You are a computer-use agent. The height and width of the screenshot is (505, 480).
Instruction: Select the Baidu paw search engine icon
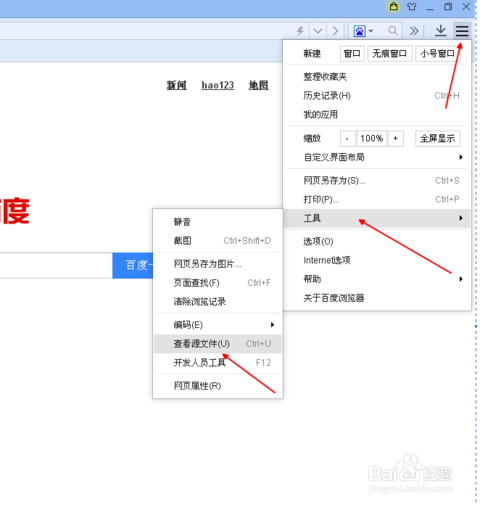pyautogui.click(x=360, y=31)
